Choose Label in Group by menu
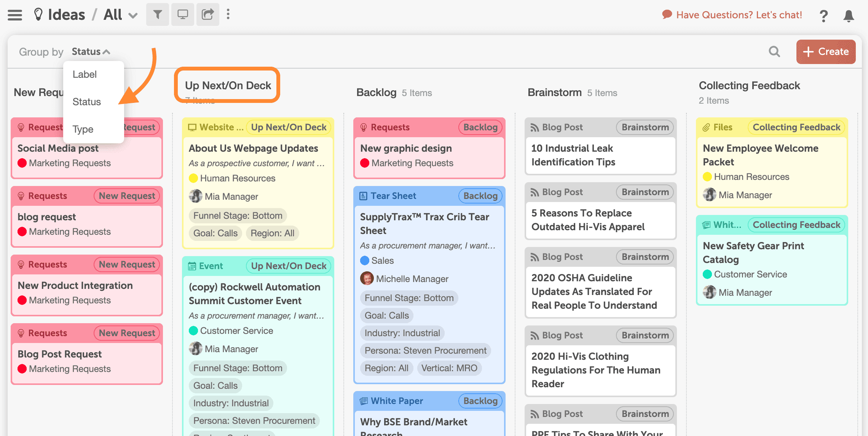The image size is (868, 436). (x=85, y=74)
